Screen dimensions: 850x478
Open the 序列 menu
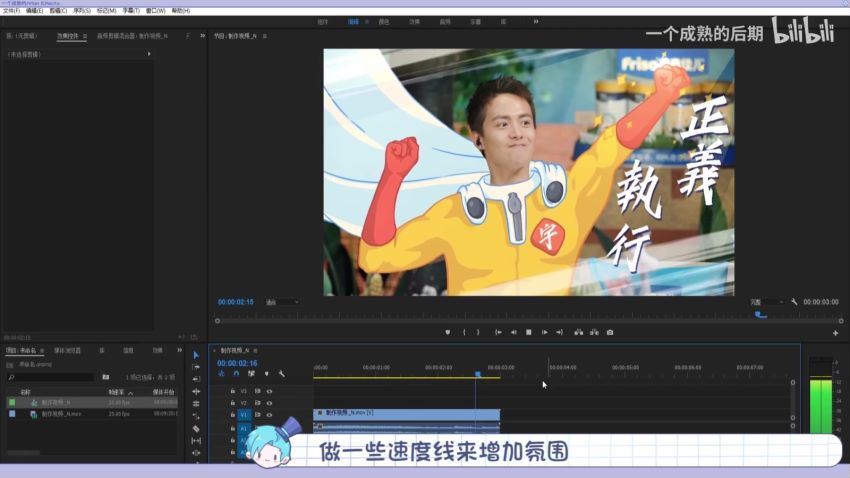click(x=82, y=11)
